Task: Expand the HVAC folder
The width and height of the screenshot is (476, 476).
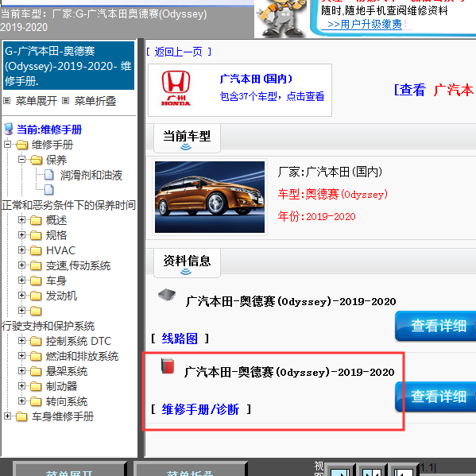Action: [22, 250]
